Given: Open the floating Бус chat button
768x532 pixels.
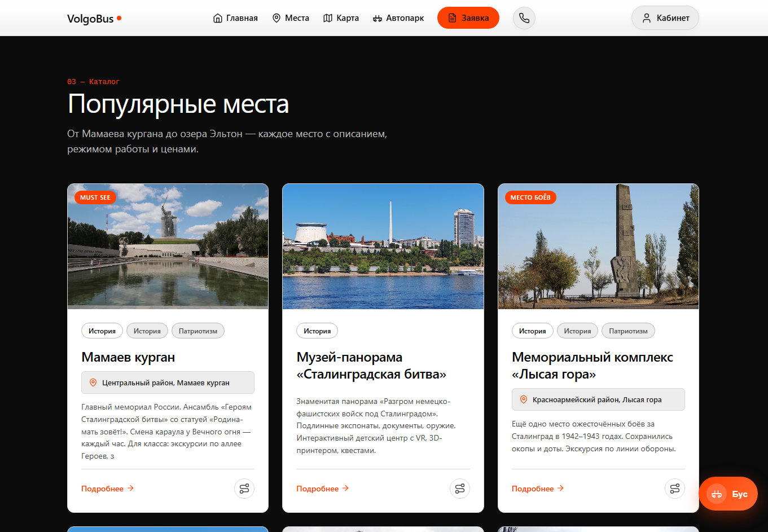Looking at the screenshot, I should tap(728, 494).
